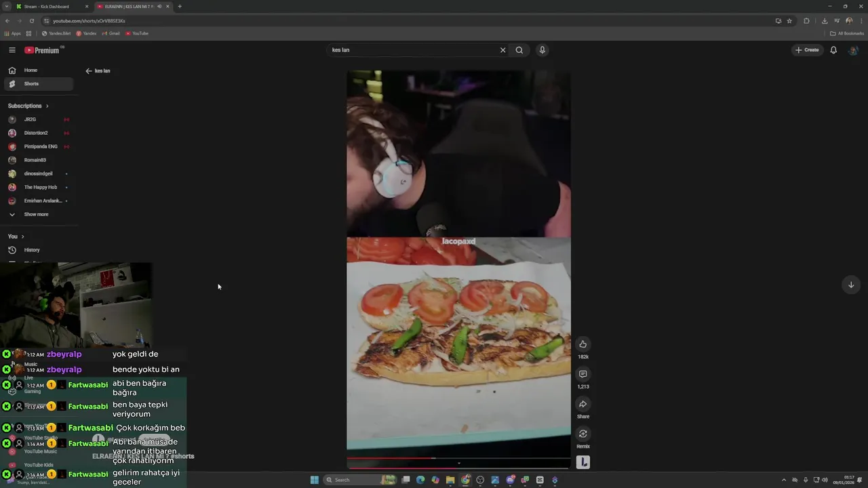The width and height of the screenshot is (868, 488).
Task: Open the YouTube guide hamburger menu
Action: click(x=12, y=50)
